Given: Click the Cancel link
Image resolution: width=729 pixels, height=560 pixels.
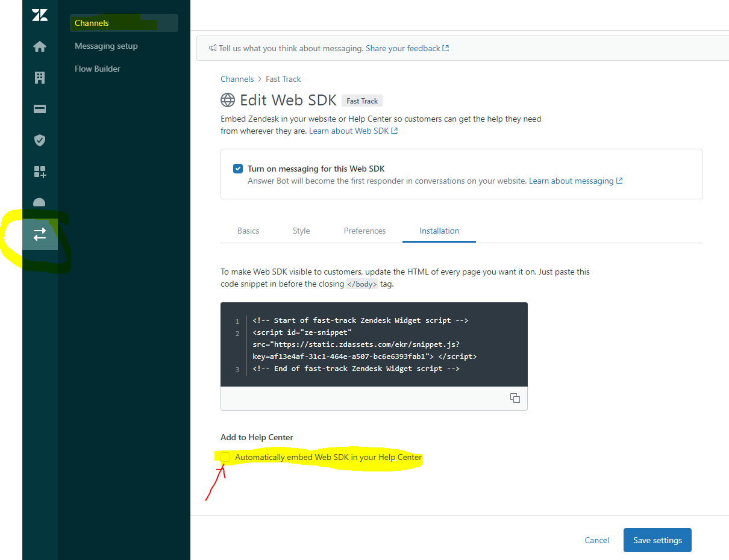Looking at the screenshot, I should pos(596,540).
